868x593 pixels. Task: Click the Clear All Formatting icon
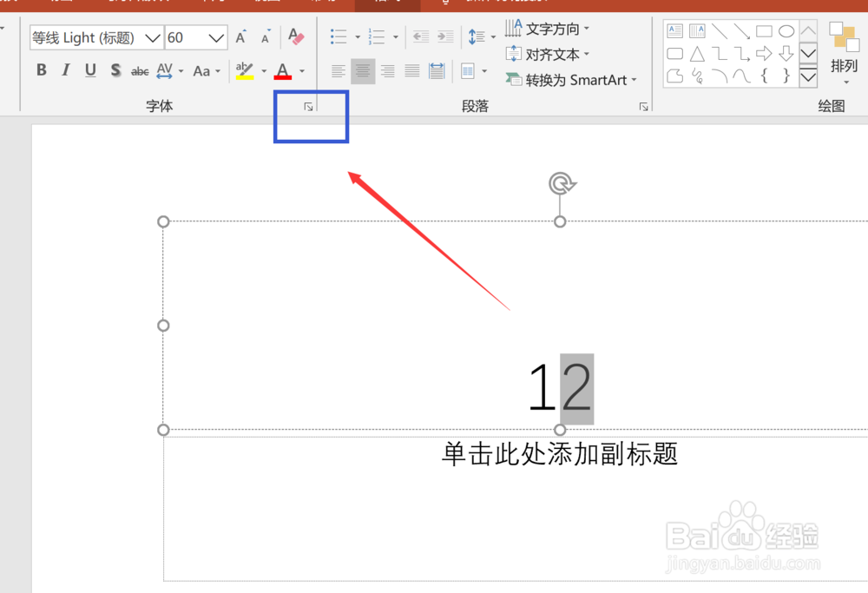pyautogui.click(x=295, y=36)
